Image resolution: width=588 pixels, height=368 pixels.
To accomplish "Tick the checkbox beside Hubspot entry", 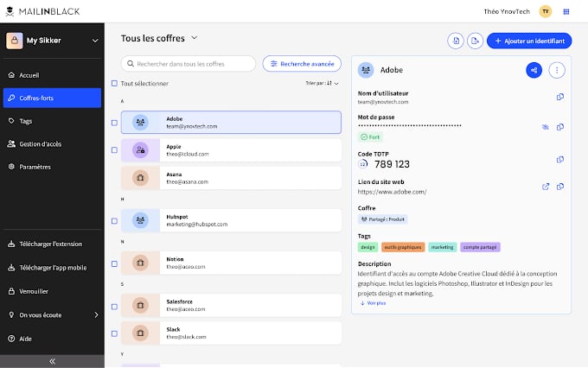I will [114, 220].
